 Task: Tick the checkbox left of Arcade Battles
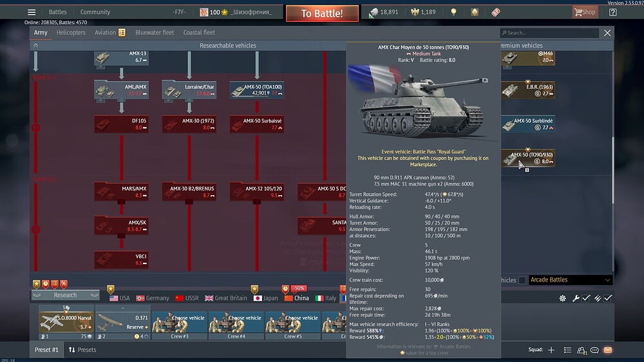pyautogui.click(x=522, y=280)
